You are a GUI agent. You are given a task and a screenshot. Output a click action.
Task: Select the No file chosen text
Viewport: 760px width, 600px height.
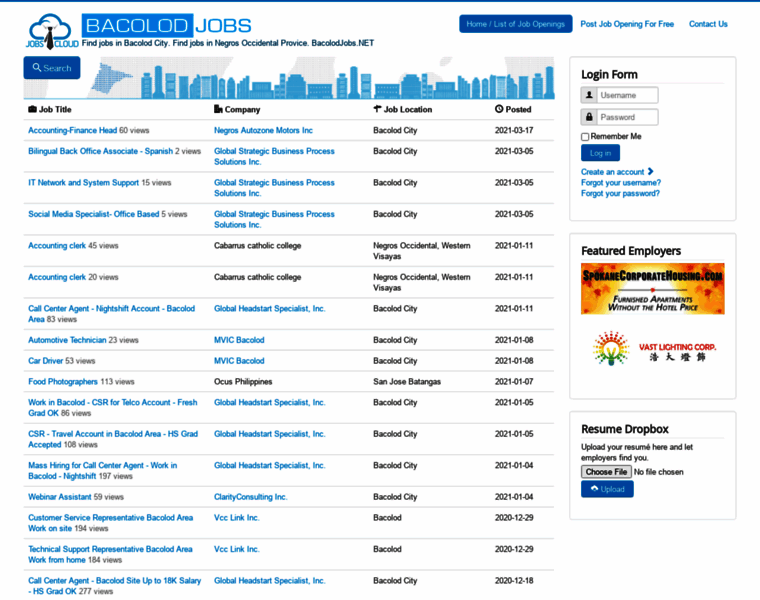(x=658, y=472)
